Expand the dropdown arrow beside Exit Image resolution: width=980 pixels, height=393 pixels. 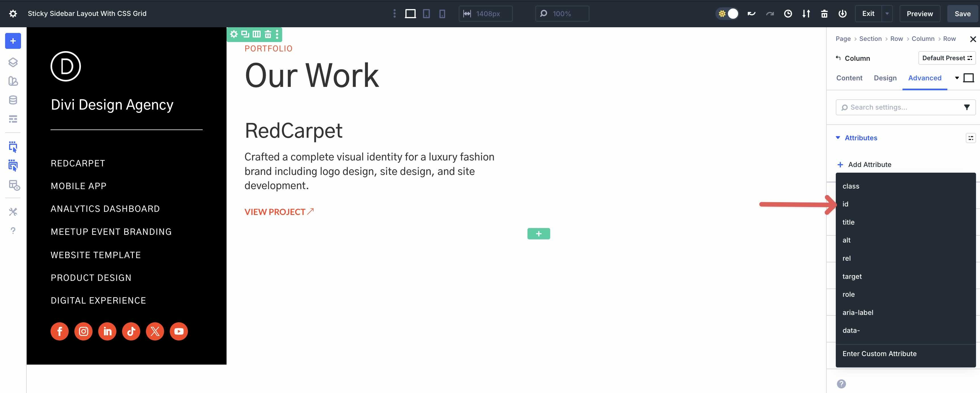pos(887,13)
